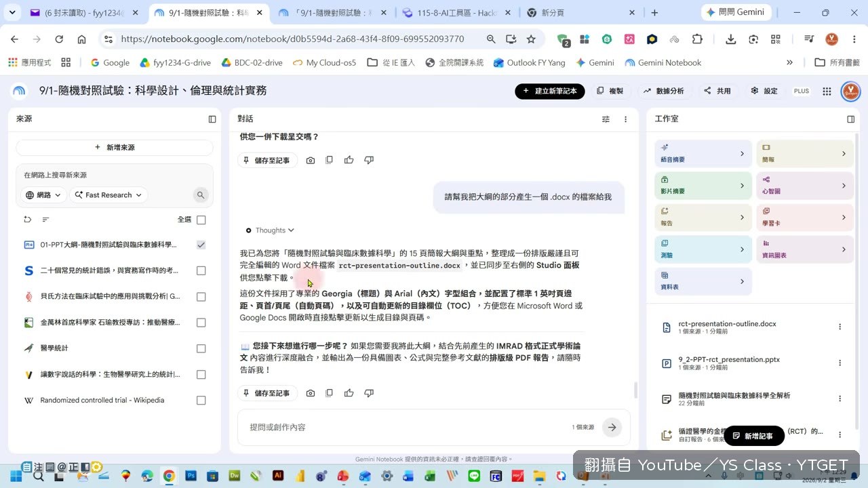Uncheck the 01-PPT大綱 source checkbox
This screenshot has width=868, height=488.
pyautogui.click(x=201, y=245)
